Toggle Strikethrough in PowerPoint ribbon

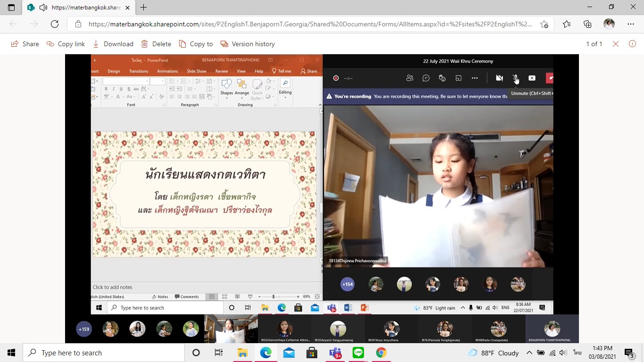tap(136, 89)
